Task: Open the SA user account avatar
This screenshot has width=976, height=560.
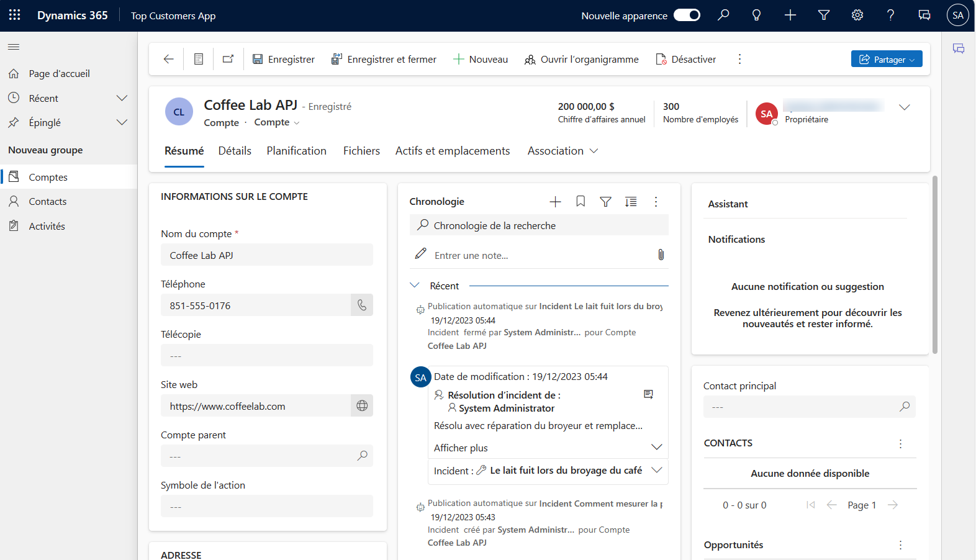Action: (957, 15)
